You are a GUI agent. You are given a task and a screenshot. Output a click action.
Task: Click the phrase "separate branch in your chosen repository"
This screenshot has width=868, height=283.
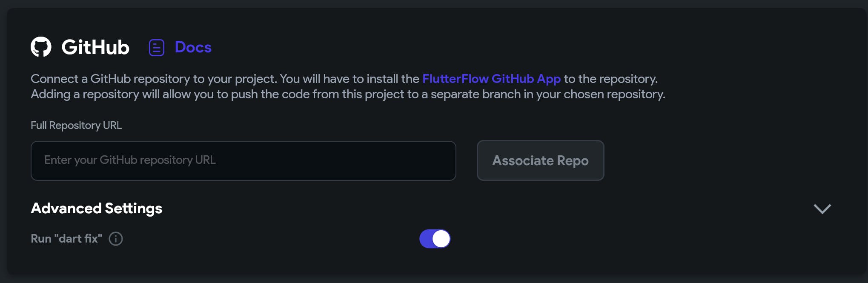[547, 94]
